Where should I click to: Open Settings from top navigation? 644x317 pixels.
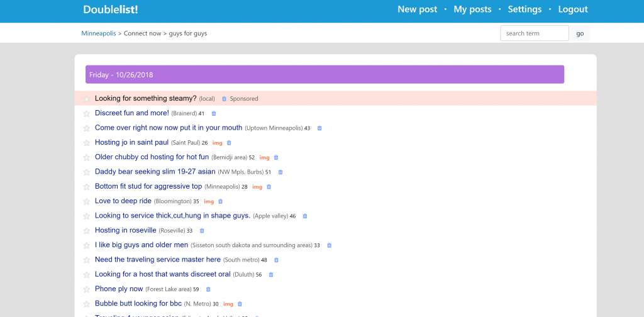coord(525,9)
